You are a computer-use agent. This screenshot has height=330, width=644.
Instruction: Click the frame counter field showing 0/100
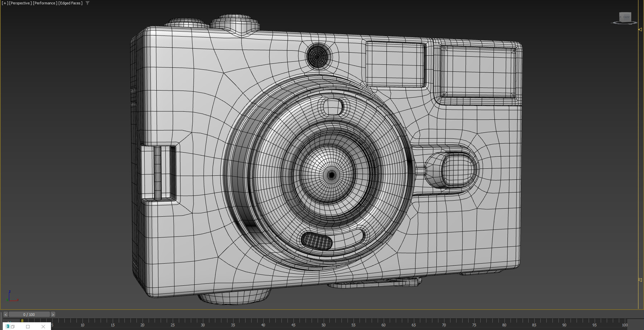click(x=29, y=314)
